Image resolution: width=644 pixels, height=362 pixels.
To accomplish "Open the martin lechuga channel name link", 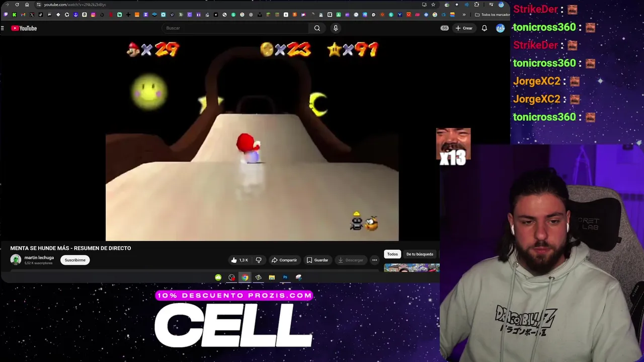I will coord(39,257).
